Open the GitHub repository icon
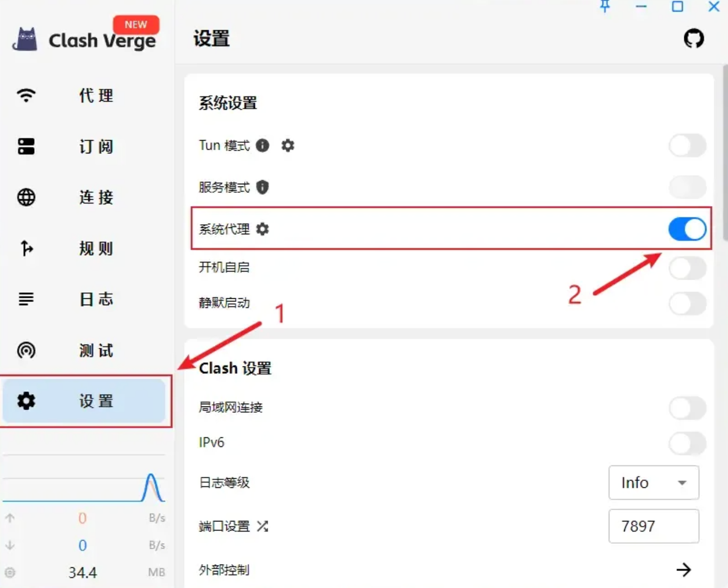The height and width of the screenshot is (588, 728). (x=693, y=39)
